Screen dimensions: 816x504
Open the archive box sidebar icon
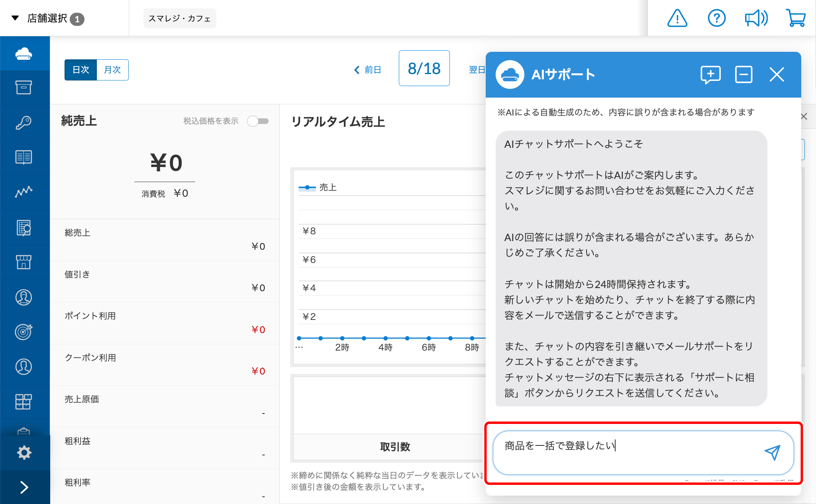[x=24, y=87]
